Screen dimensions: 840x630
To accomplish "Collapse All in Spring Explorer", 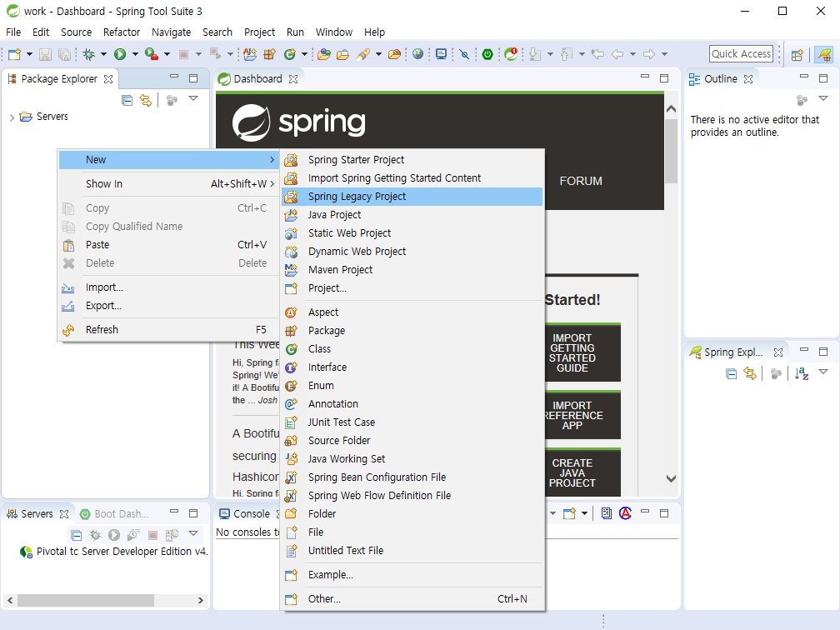I will click(x=732, y=373).
